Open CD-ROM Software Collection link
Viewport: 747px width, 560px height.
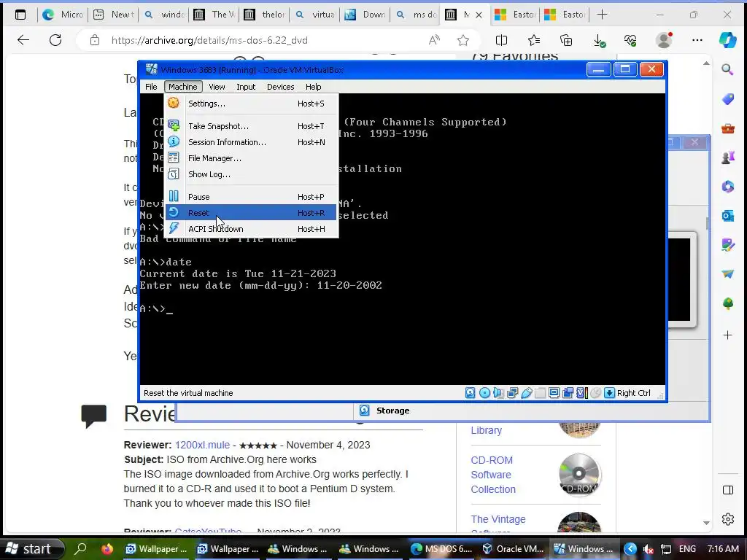tap(493, 475)
